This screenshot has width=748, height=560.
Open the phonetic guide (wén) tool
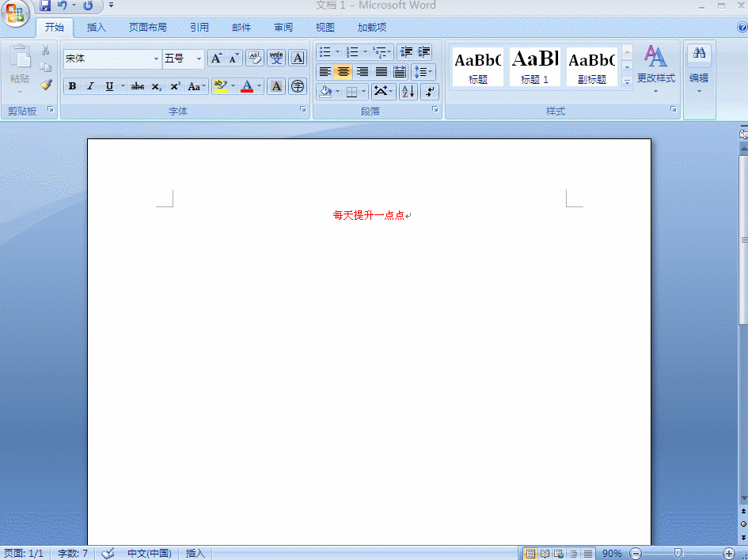(x=276, y=59)
